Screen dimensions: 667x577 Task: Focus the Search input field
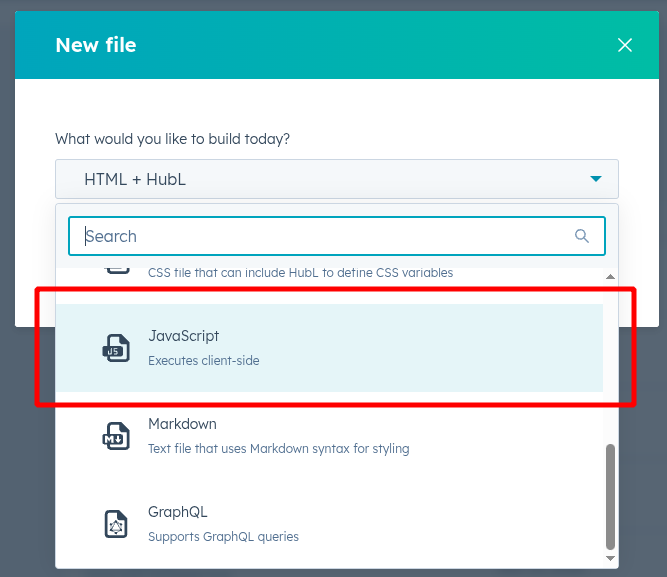point(320,236)
